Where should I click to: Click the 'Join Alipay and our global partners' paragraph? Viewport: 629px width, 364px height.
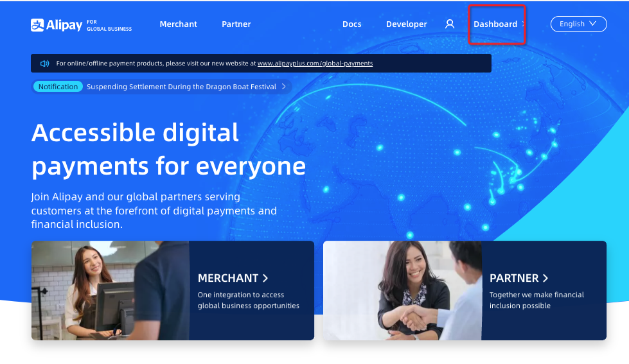154,211
